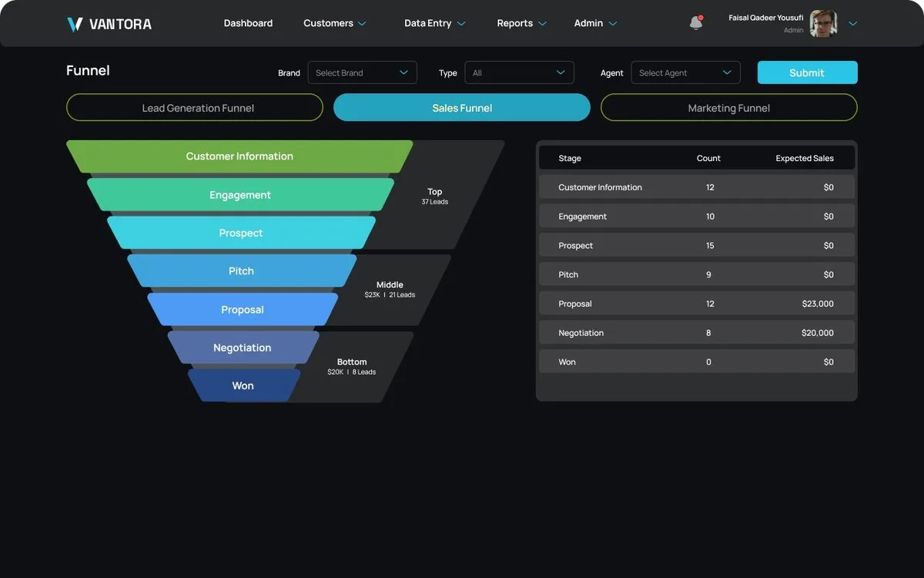Open the notifications bell
Image resolution: width=924 pixels, height=578 pixels.
pos(696,22)
